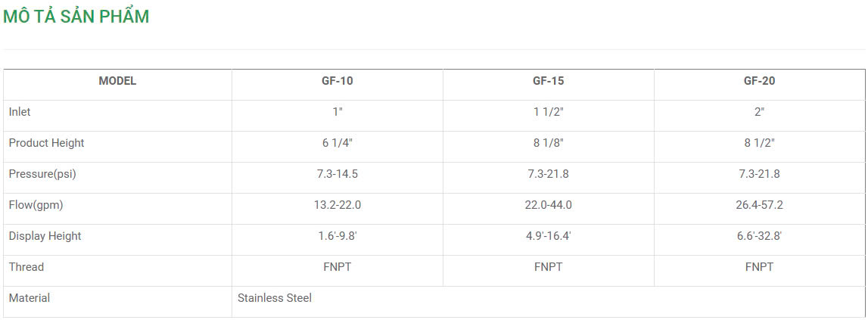Click GF-15 flow value 22.0-44.0
Viewport: 868px width, 320px height.
pos(548,205)
